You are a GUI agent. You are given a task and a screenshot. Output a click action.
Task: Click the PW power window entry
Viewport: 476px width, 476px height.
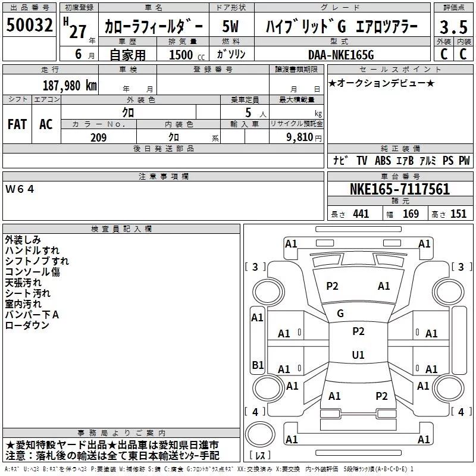[x=464, y=160]
